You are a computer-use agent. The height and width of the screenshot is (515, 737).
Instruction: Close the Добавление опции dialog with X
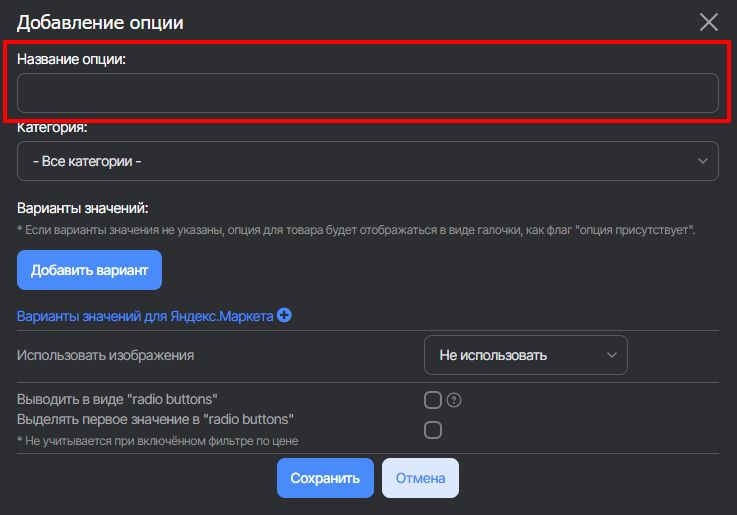click(x=708, y=22)
